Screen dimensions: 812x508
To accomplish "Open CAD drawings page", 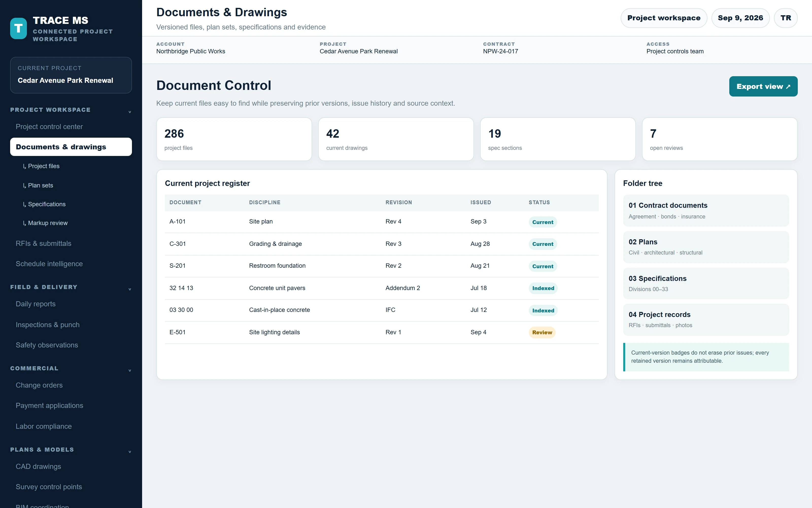I will pyautogui.click(x=71, y=466).
